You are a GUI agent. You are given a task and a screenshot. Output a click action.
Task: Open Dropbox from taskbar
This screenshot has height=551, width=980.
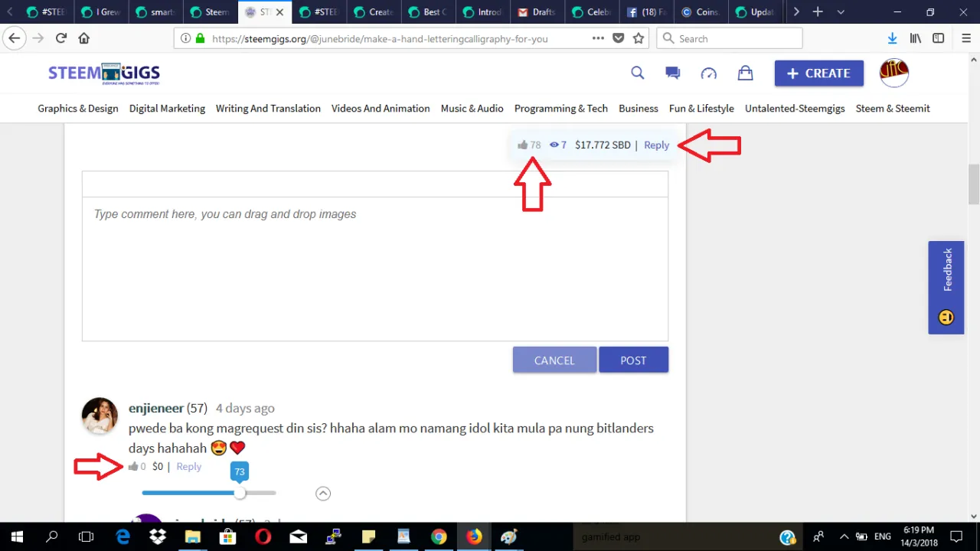pos(158,536)
